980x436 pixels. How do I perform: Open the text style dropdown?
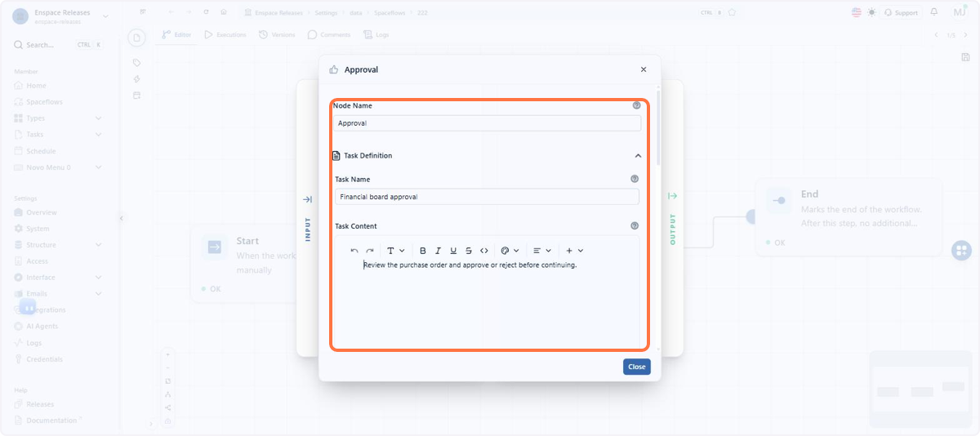[395, 251]
